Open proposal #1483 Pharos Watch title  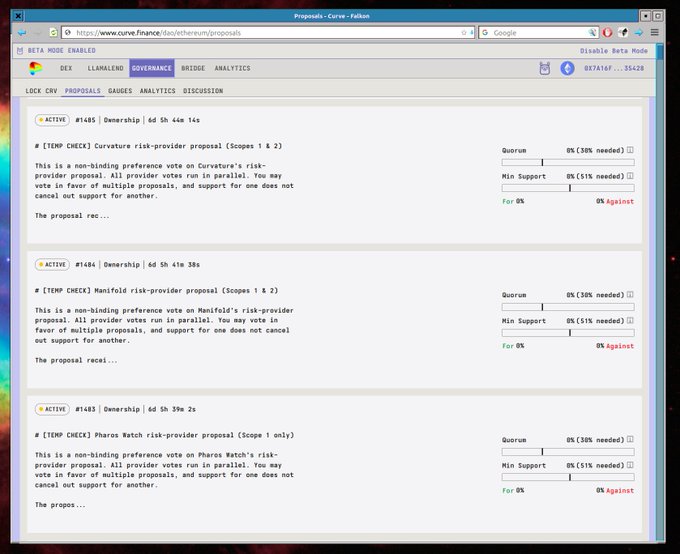164,435
